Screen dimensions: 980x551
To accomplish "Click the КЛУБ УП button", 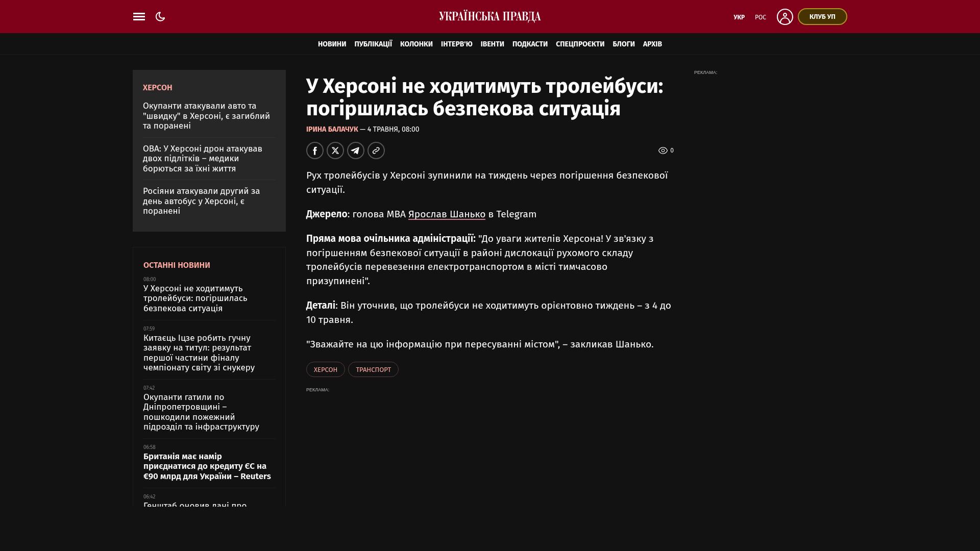I will pyautogui.click(x=822, y=17).
